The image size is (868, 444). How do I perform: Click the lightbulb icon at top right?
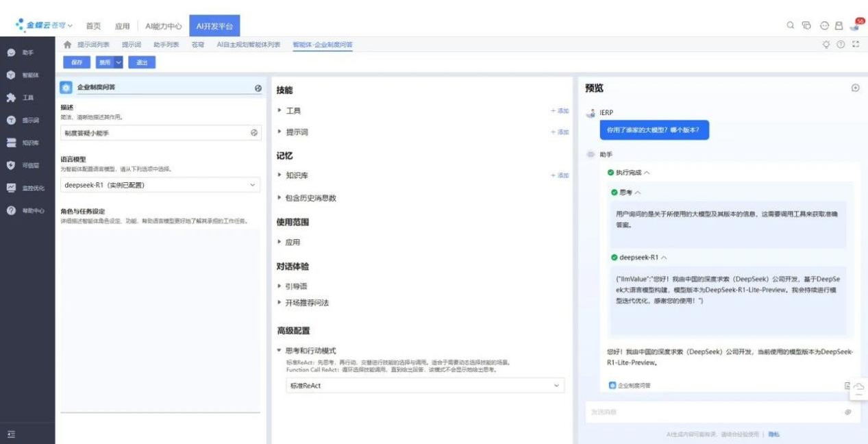(x=826, y=45)
